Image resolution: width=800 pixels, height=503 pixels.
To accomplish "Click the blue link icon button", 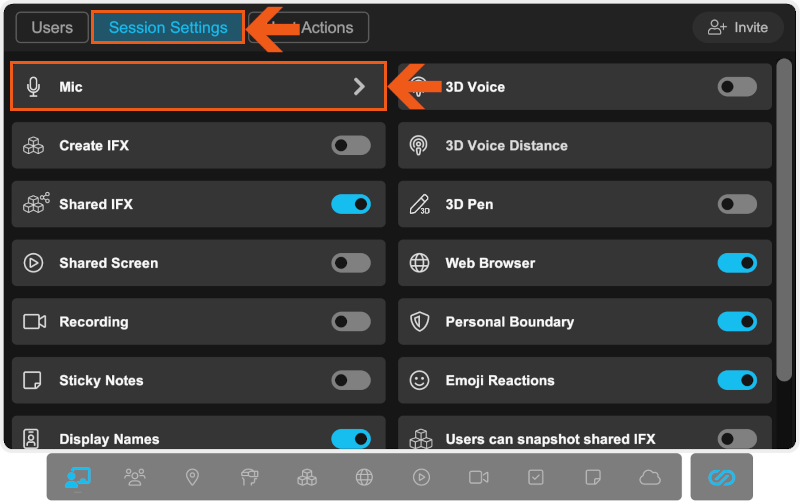I will tap(721, 477).
